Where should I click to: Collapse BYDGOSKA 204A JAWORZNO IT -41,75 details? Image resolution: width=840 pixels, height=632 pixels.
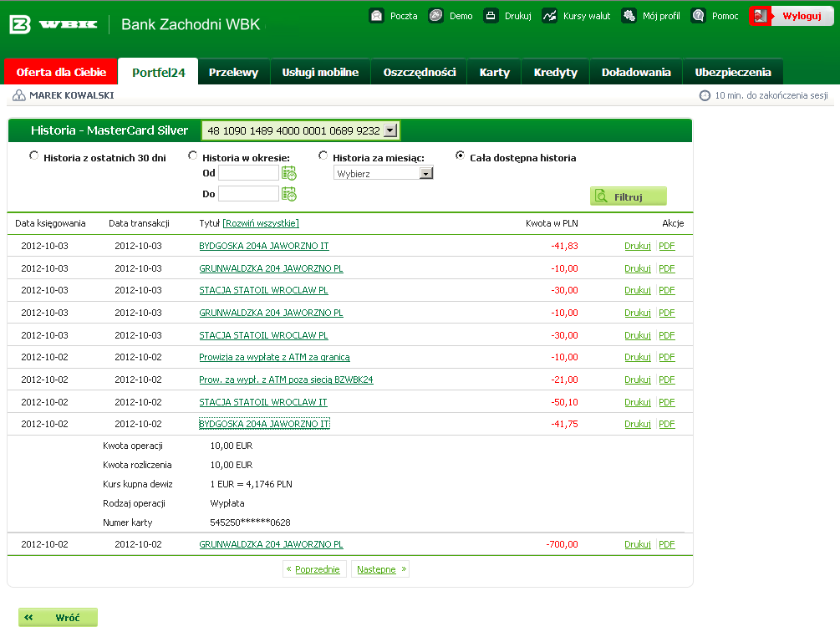[264, 424]
